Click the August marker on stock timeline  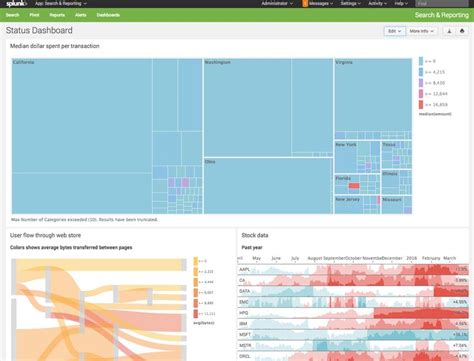point(315,258)
